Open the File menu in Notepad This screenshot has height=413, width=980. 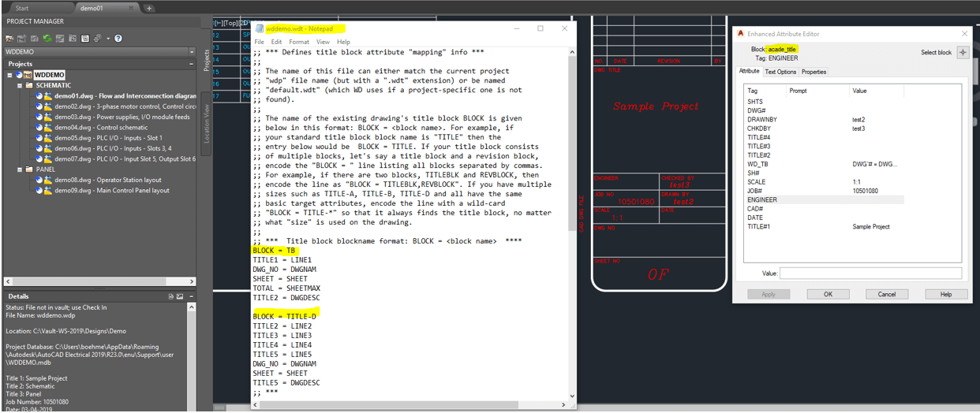tap(259, 42)
